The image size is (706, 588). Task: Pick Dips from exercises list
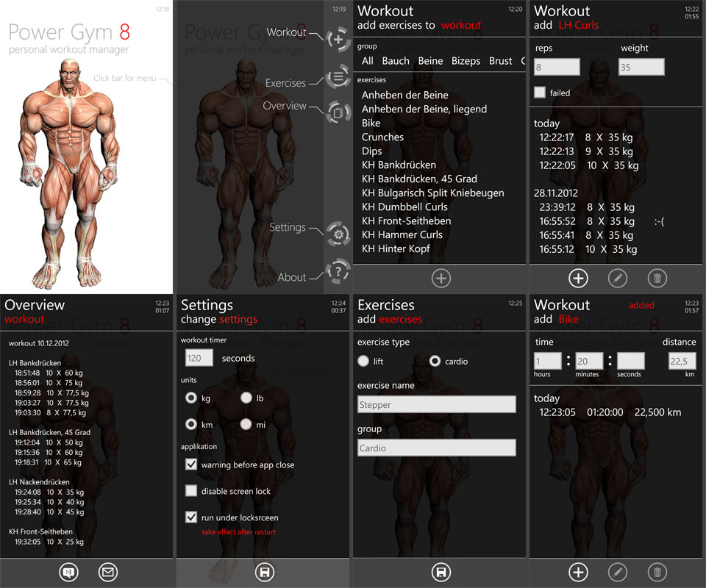point(372,151)
